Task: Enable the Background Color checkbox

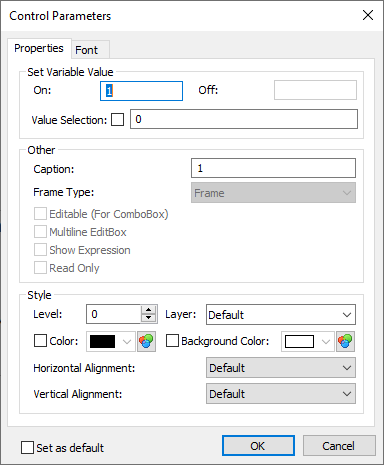Action: pyautogui.click(x=172, y=341)
